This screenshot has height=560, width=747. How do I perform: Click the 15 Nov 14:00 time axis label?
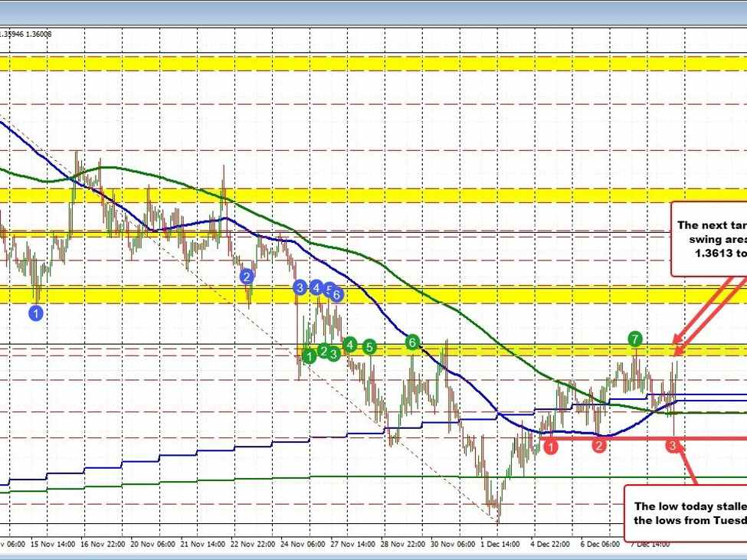[x=53, y=545]
